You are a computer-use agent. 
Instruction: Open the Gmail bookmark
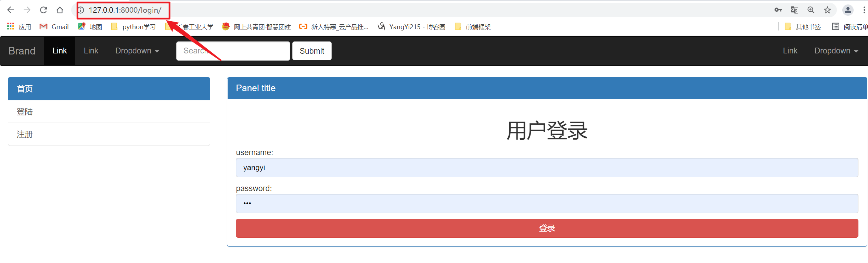click(54, 27)
